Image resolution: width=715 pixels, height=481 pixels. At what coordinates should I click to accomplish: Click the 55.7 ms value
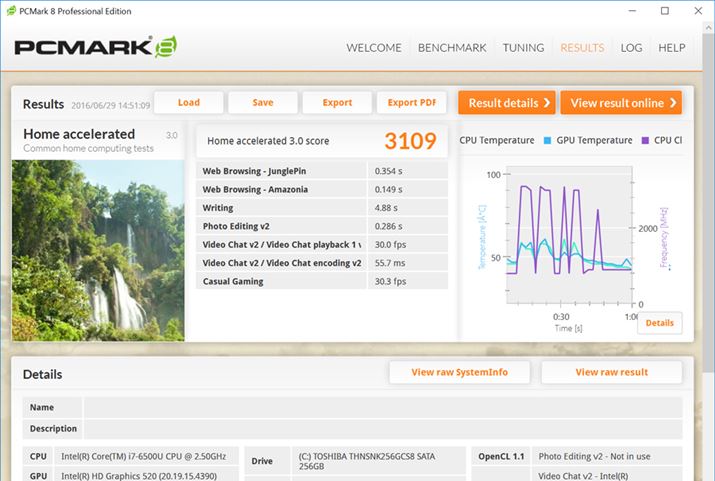tap(390, 263)
